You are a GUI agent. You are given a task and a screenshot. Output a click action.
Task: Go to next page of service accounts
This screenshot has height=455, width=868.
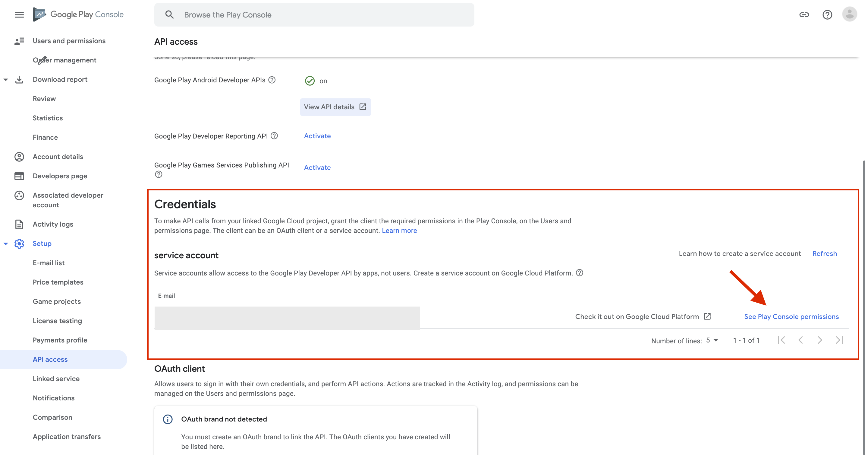pyautogui.click(x=819, y=340)
